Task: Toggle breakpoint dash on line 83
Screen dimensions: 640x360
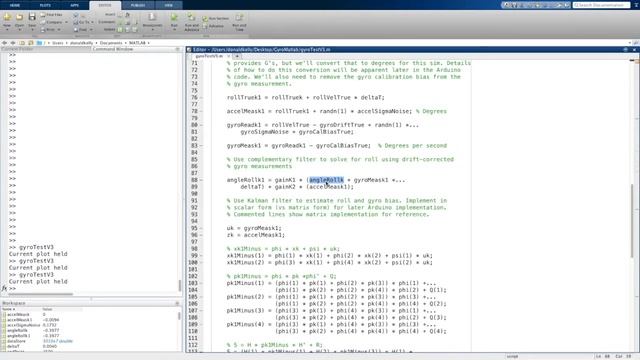Action: (x=201, y=146)
